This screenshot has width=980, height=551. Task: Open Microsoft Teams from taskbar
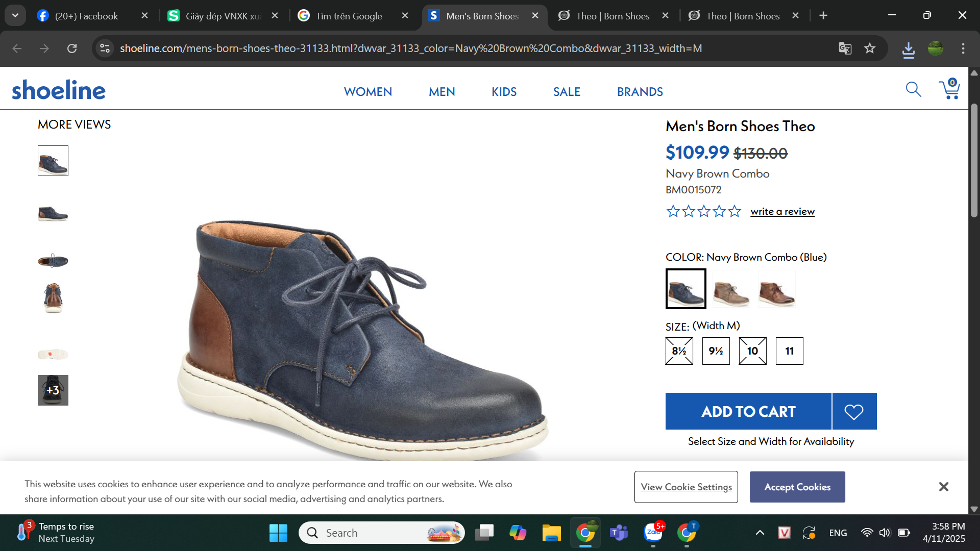pos(619,533)
